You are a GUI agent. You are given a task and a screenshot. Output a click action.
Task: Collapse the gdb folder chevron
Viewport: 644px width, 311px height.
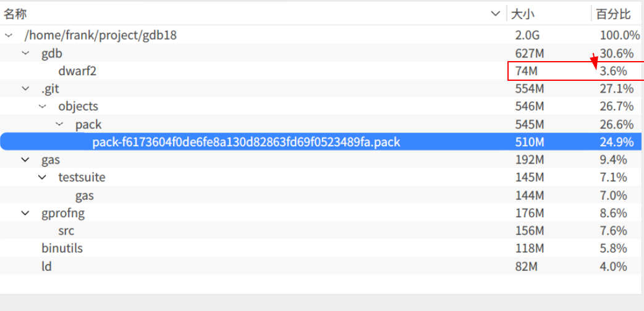25,54
